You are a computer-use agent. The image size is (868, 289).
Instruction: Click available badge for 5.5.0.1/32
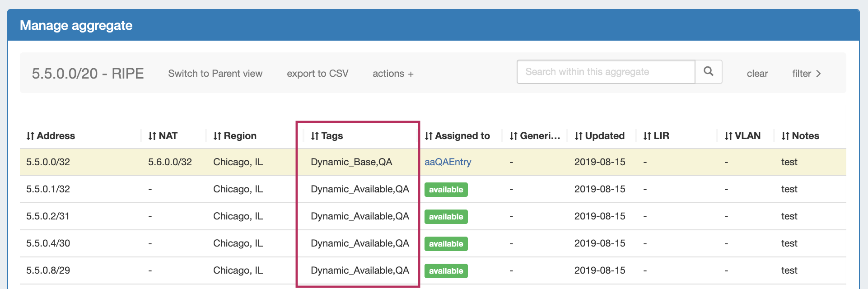point(446,190)
